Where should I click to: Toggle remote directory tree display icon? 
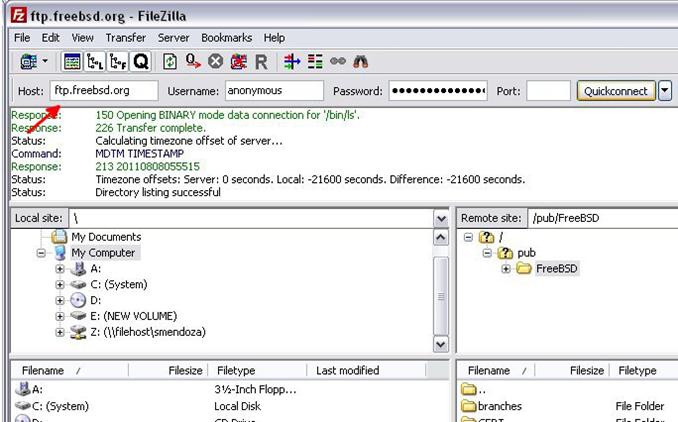[x=118, y=62]
